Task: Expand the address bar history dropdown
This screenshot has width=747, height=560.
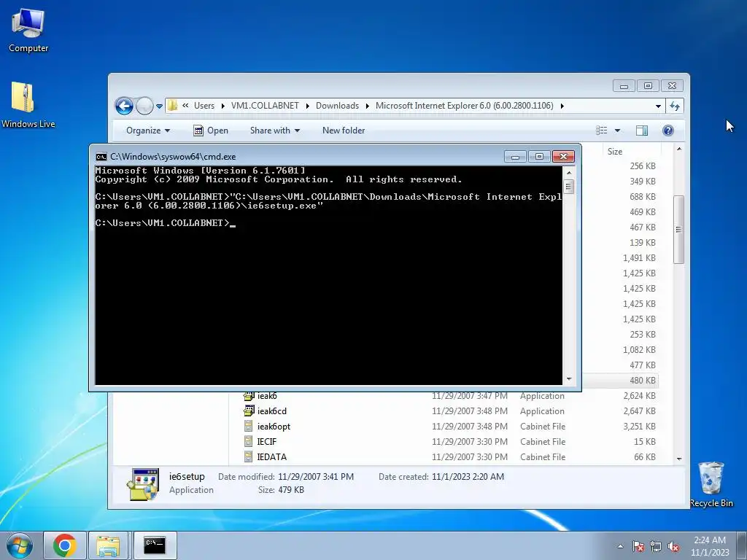Action: [658, 106]
